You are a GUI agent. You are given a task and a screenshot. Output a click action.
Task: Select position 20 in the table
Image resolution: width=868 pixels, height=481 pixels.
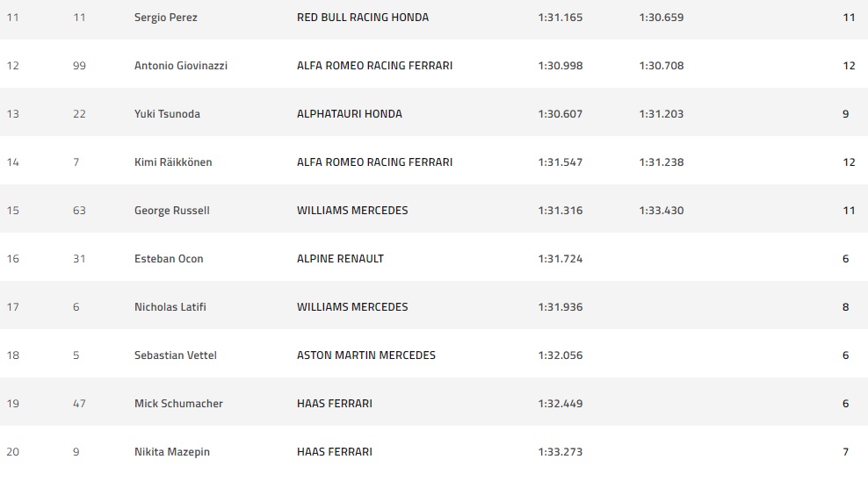click(x=12, y=452)
